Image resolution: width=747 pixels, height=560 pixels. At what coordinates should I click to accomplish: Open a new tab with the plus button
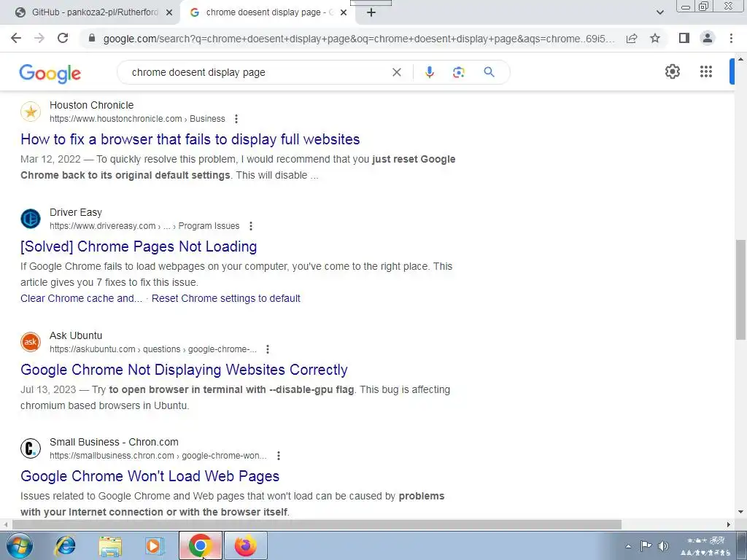(x=371, y=13)
